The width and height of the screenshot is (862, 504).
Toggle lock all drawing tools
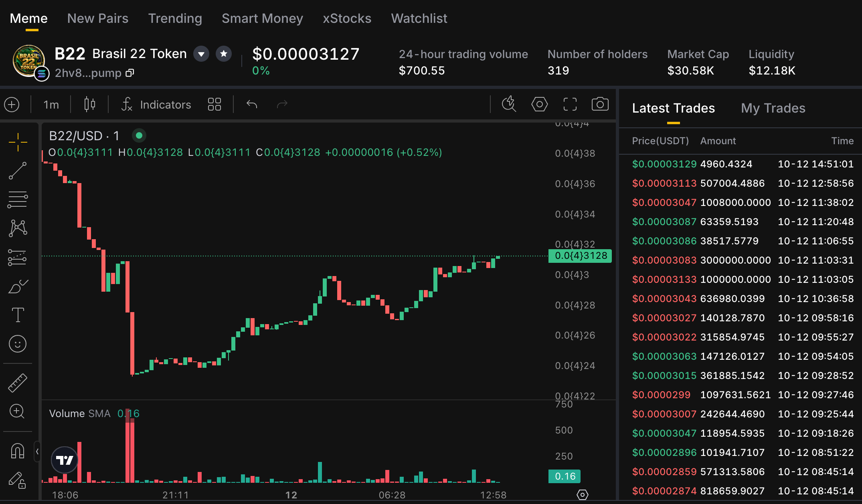(x=18, y=480)
